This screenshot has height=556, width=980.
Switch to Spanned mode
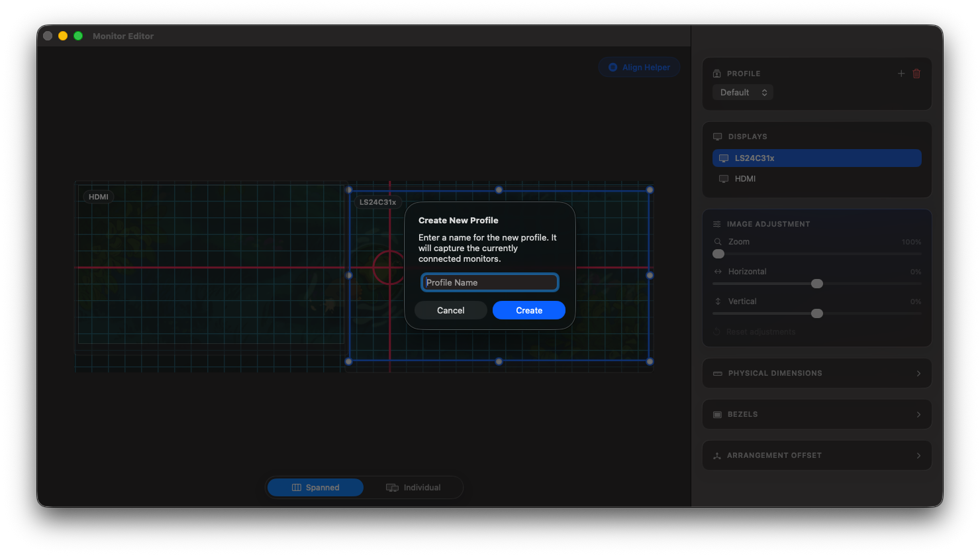pos(315,487)
